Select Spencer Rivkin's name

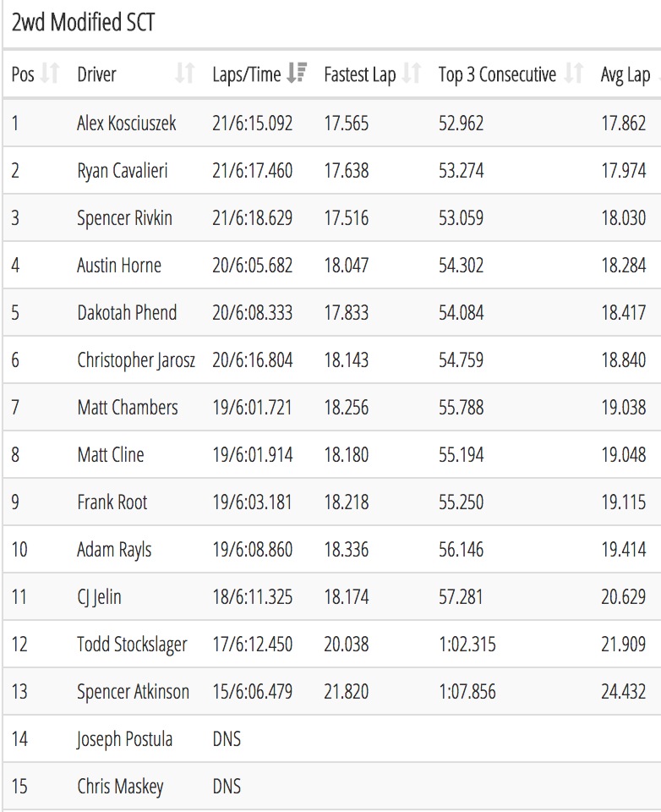click(x=124, y=218)
